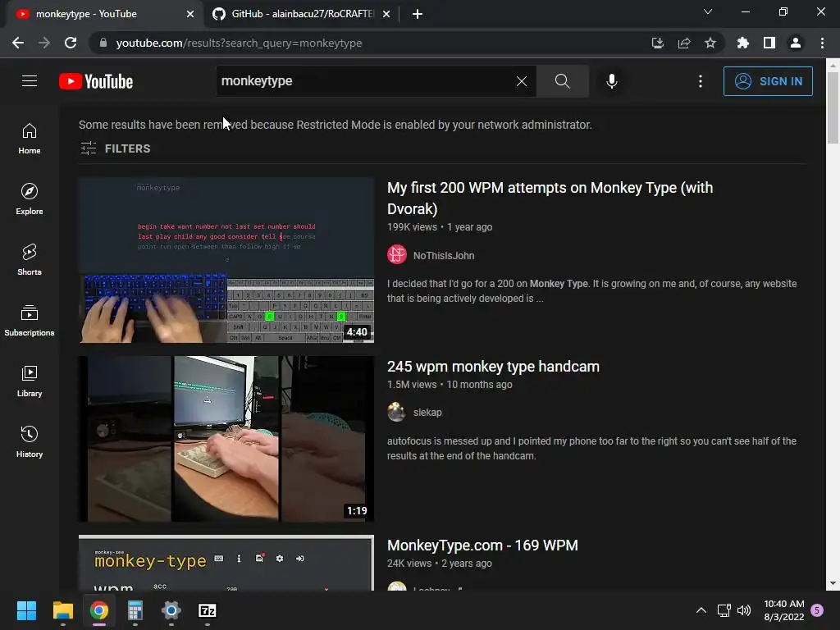Switch to the monkeytype - YouTube tab
The height and width of the screenshot is (630, 840).
(x=103, y=14)
